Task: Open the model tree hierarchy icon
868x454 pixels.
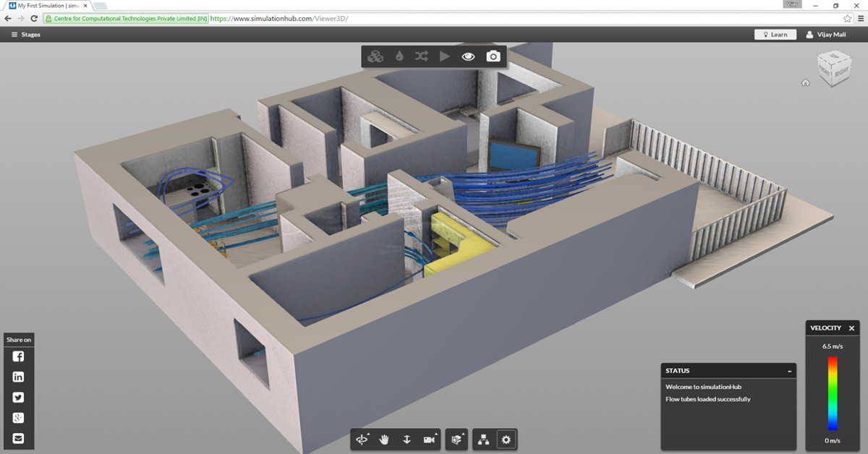Action: click(484, 439)
